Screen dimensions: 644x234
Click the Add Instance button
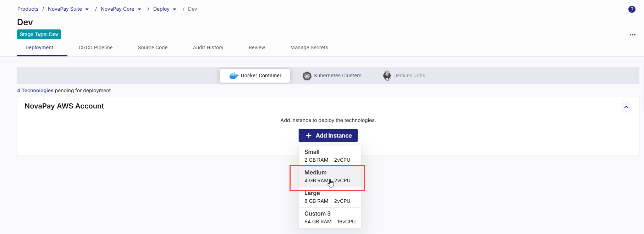[328, 135]
